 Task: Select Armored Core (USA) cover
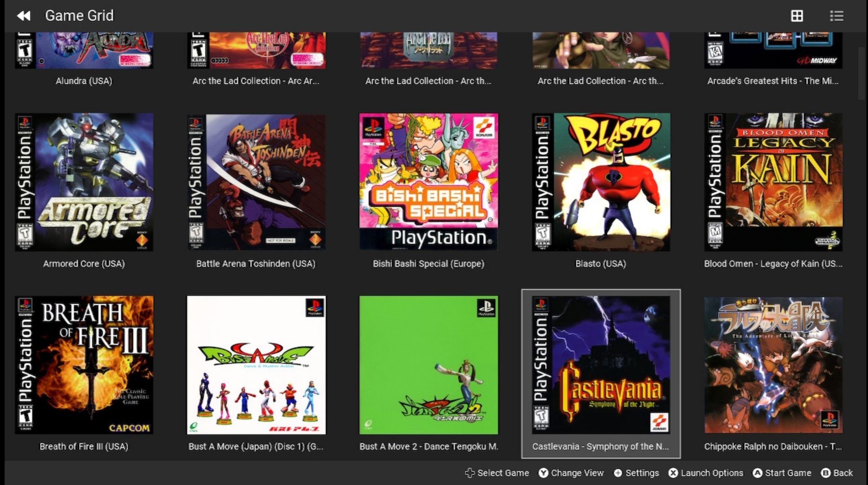click(84, 182)
